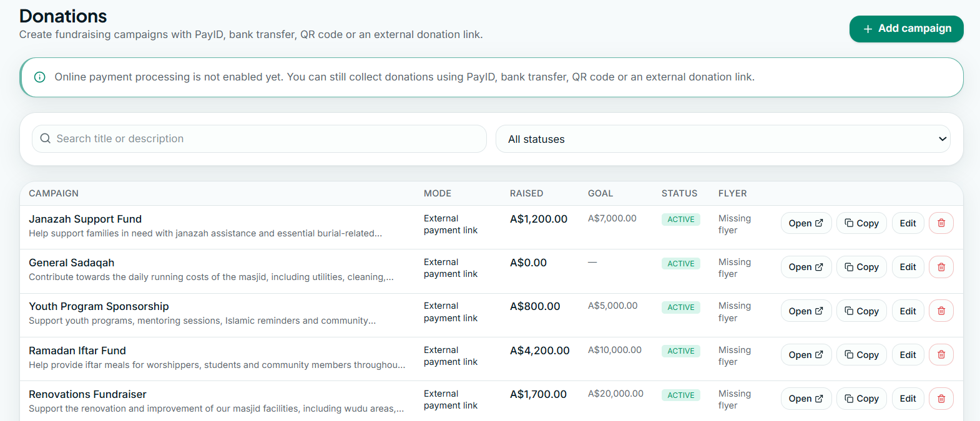Click the Renovations Fundraiser title
980x421 pixels.
coord(87,394)
